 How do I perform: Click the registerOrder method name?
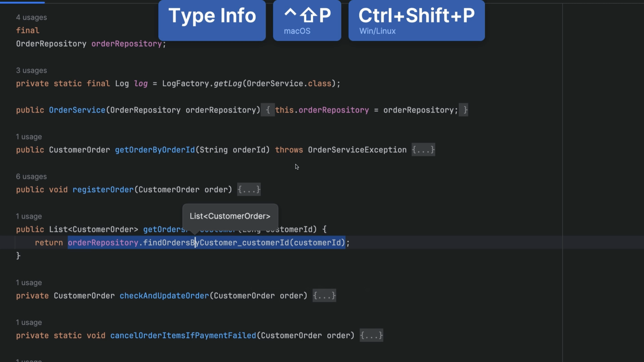(x=103, y=190)
